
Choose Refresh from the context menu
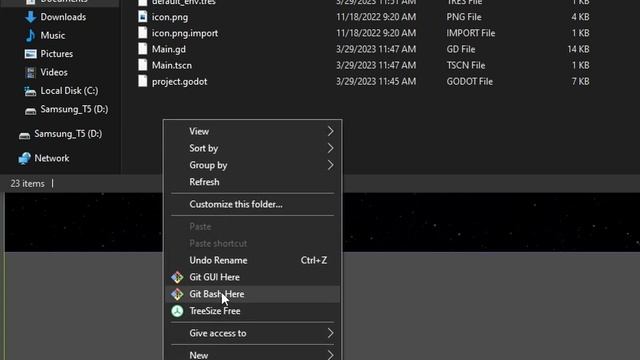[x=253, y=182]
